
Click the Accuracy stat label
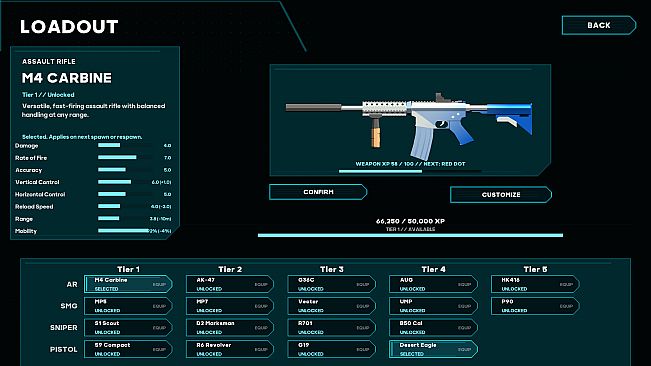tap(28, 170)
